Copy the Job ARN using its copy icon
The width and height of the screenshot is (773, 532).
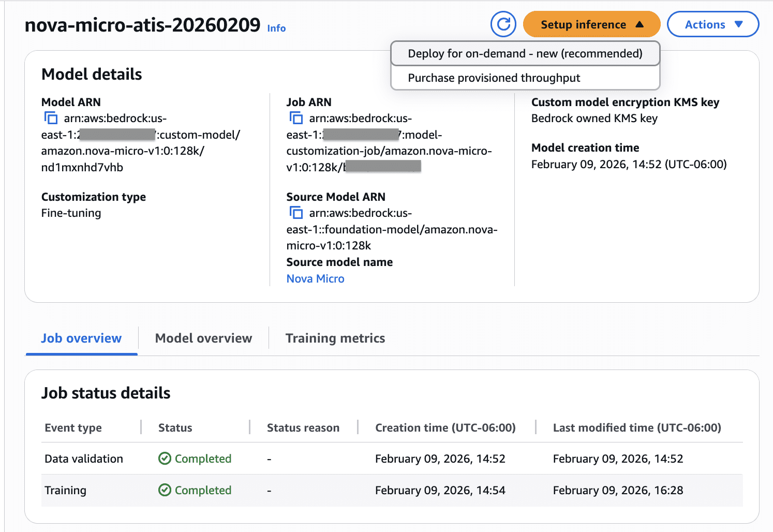[296, 118]
